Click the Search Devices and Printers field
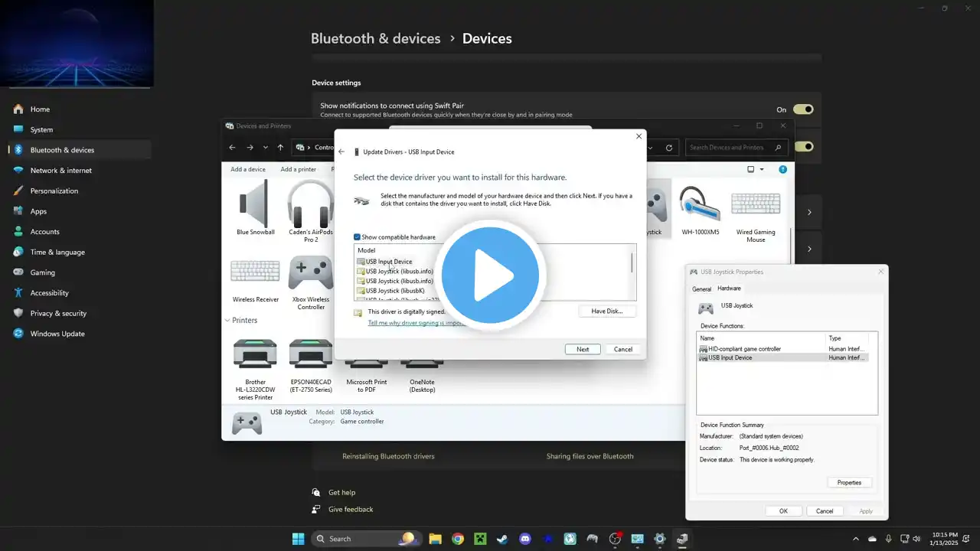 point(730,148)
